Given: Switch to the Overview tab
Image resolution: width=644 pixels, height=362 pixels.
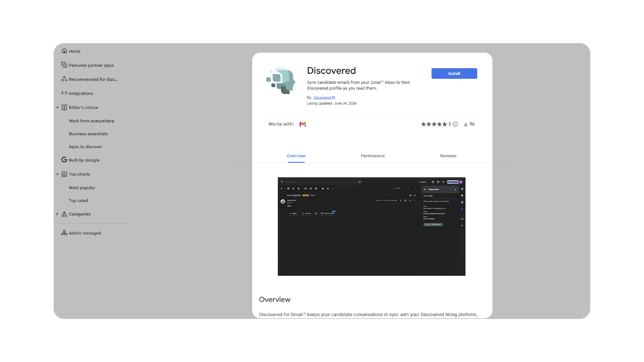Looking at the screenshot, I should [x=296, y=156].
